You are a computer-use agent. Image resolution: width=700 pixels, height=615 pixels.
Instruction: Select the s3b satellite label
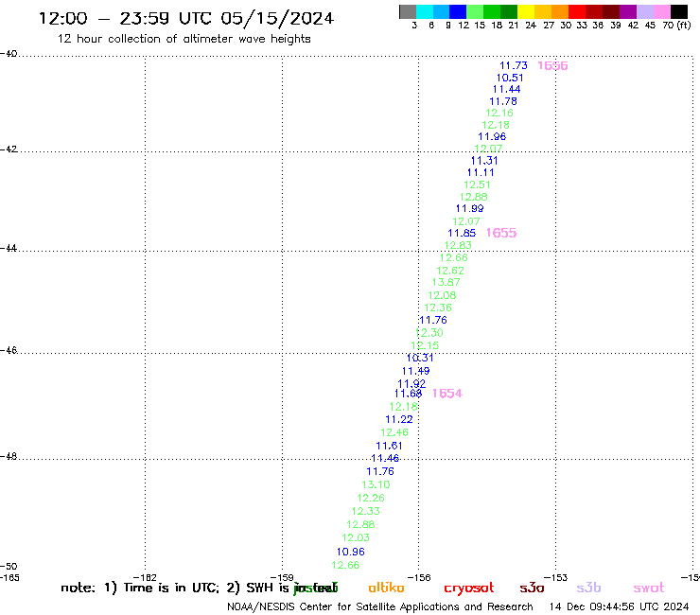tap(588, 588)
